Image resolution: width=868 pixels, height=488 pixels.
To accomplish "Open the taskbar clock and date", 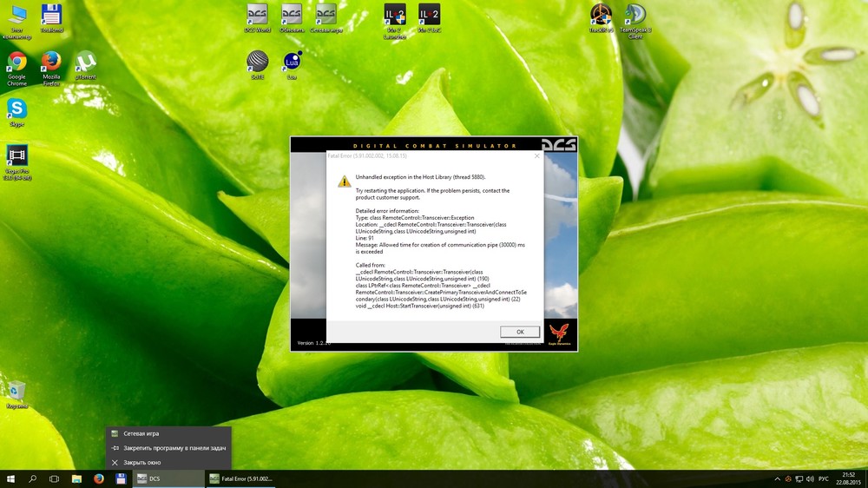I will pos(848,478).
